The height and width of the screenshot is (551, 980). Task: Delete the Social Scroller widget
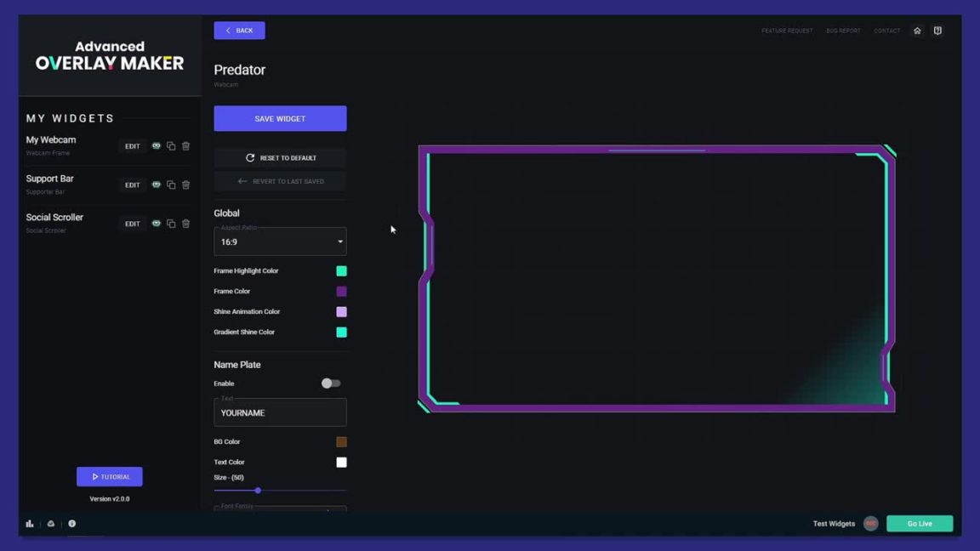tap(186, 223)
